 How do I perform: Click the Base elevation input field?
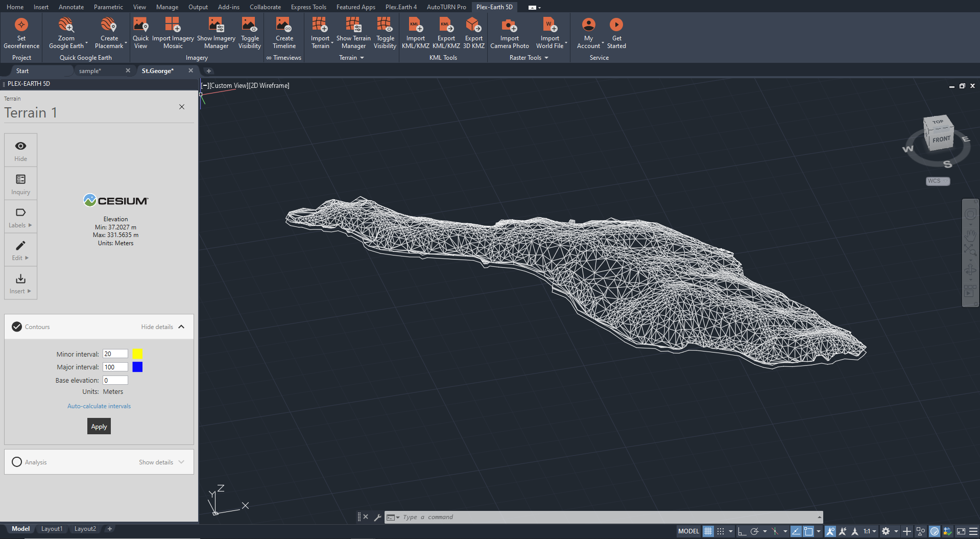pyautogui.click(x=115, y=380)
